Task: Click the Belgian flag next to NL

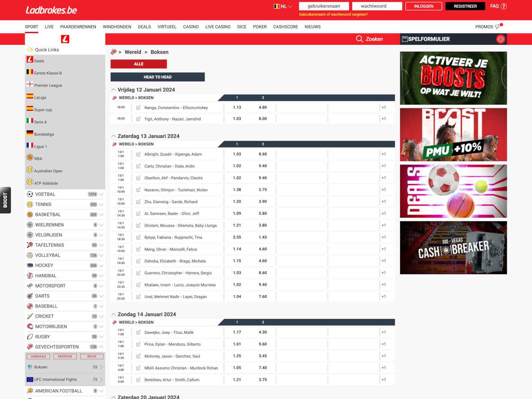Action: click(277, 6)
